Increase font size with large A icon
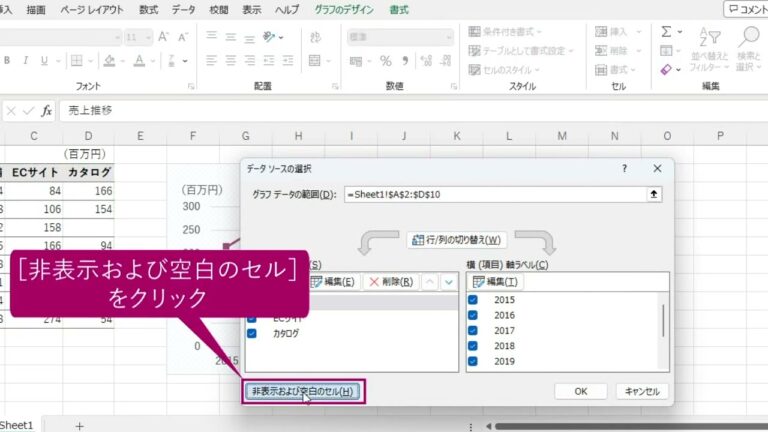 tap(164, 37)
